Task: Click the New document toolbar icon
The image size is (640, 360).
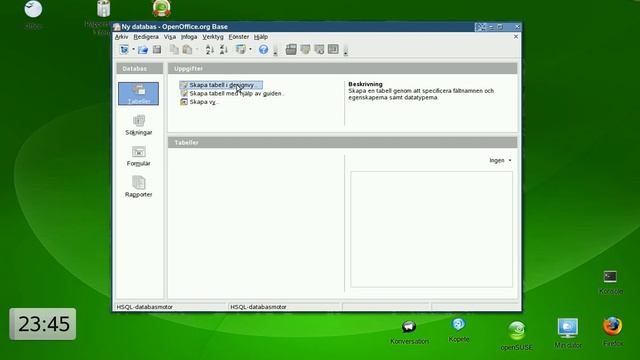Action: coord(124,50)
